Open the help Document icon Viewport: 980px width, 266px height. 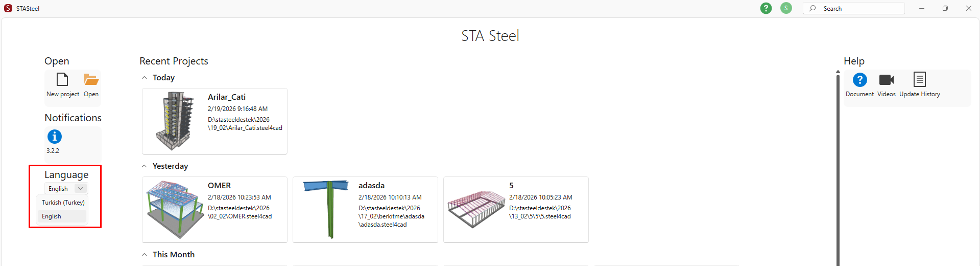click(859, 80)
